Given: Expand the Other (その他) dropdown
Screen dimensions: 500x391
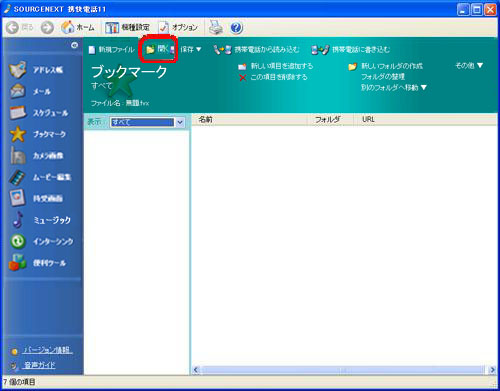Looking at the screenshot, I should [469, 65].
